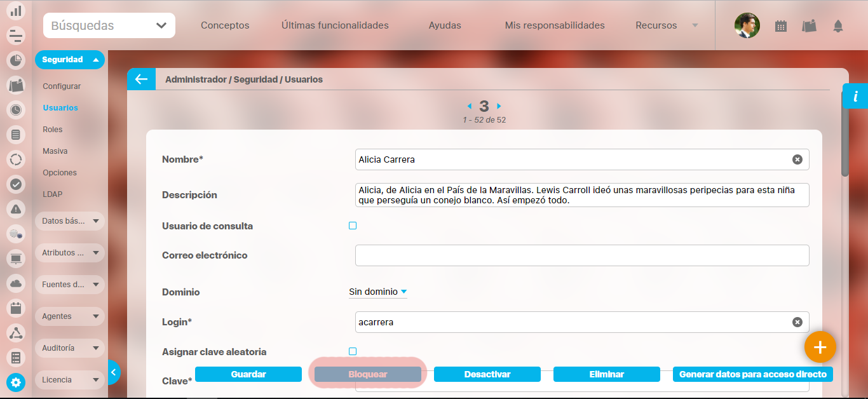Click the user profile avatar
The height and width of the screenshot is (399, 868).
tap(747, 26)
